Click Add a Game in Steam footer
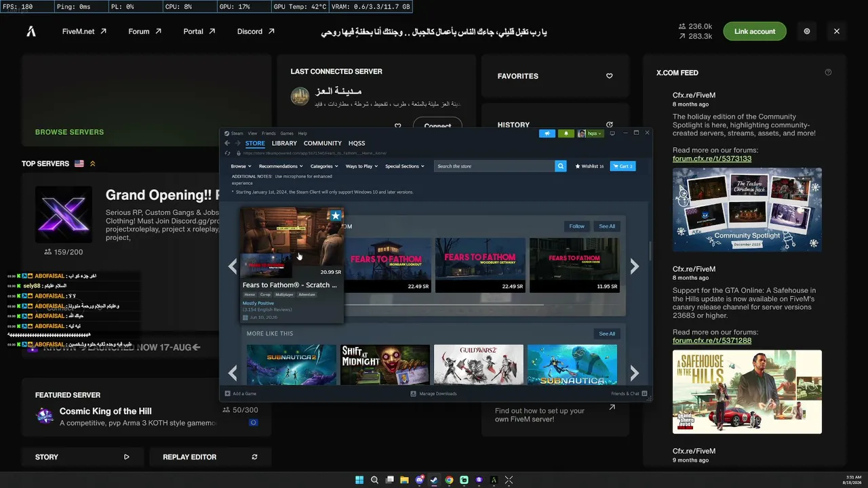The image size is (868, 488). (x=241, y=394)
